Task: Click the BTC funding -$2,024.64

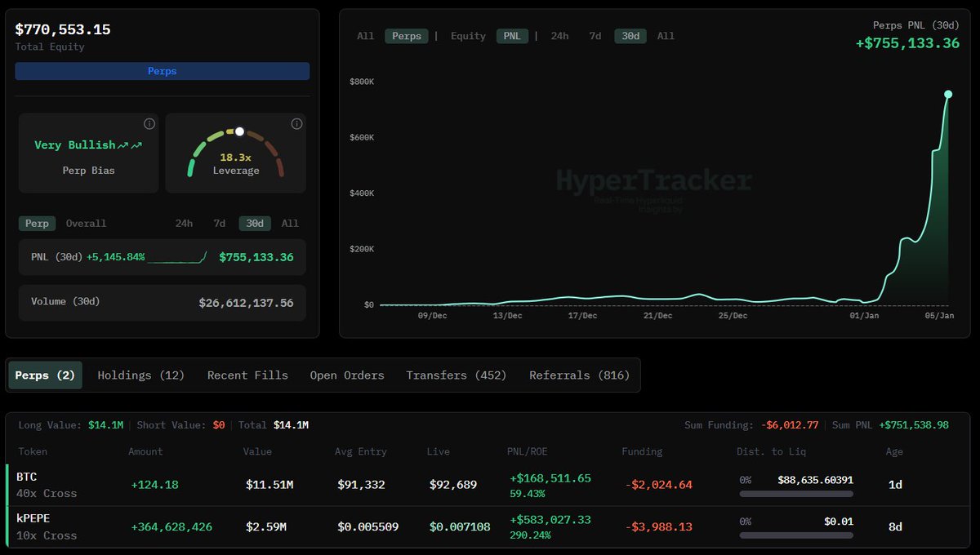Action: [658, 485]
